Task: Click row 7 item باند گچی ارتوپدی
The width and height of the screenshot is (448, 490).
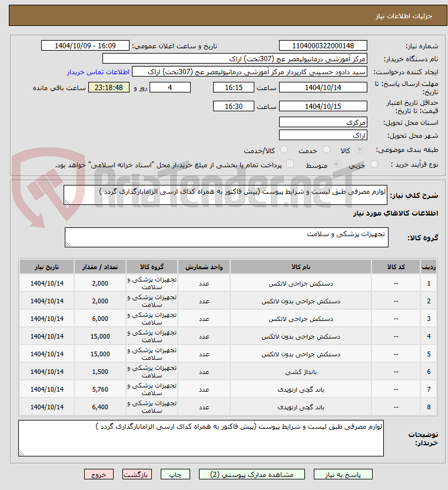Action: pyautogui.click(x=301, y=389)
